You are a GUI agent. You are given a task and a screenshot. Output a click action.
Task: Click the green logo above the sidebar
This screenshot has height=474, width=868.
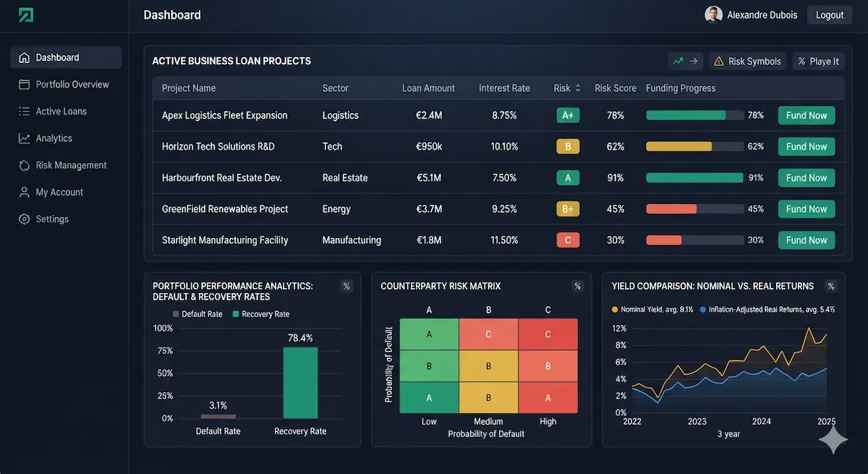26,15
